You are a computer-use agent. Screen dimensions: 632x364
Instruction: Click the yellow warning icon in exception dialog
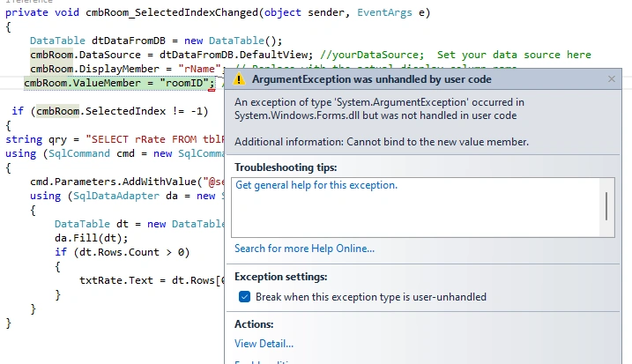click(239, 79)
